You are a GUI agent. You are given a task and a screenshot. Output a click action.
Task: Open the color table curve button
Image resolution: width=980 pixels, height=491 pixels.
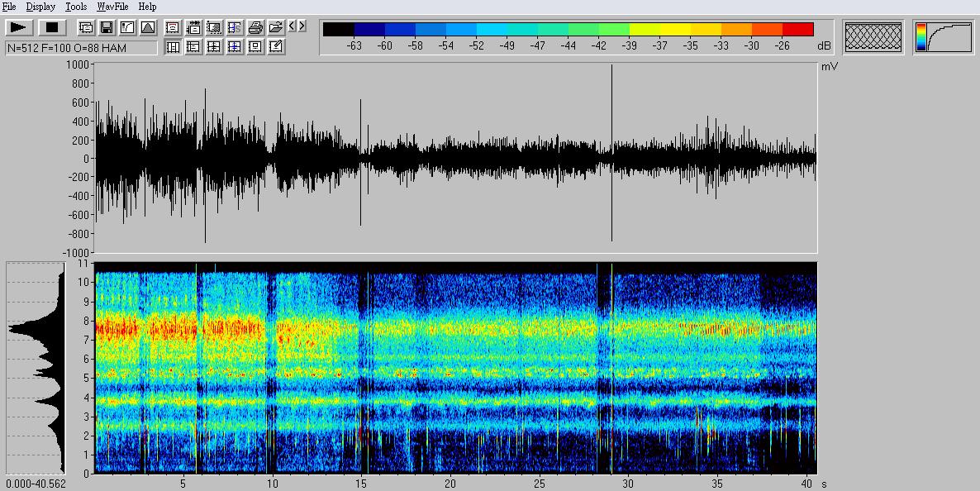(x=943, y=37)
